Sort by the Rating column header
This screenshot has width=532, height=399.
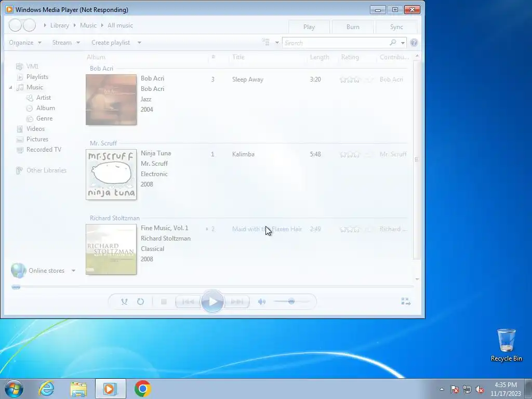[x=350, y=57]
